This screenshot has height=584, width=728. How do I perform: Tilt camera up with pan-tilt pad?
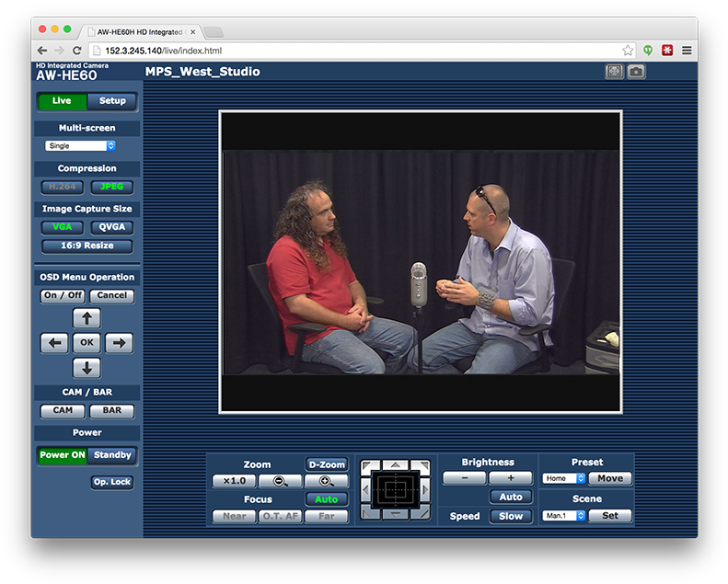click(x=395, y=464)
